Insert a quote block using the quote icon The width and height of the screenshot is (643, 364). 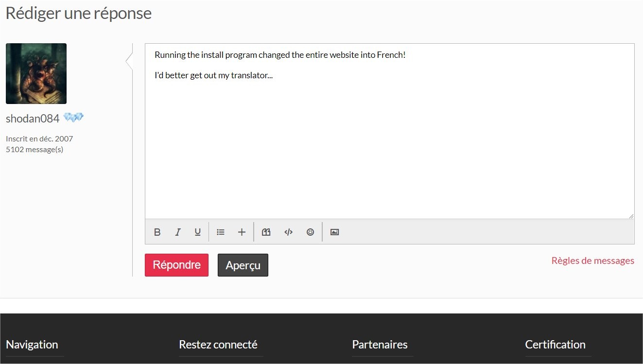pyautogui.click(x=266, y=232)
